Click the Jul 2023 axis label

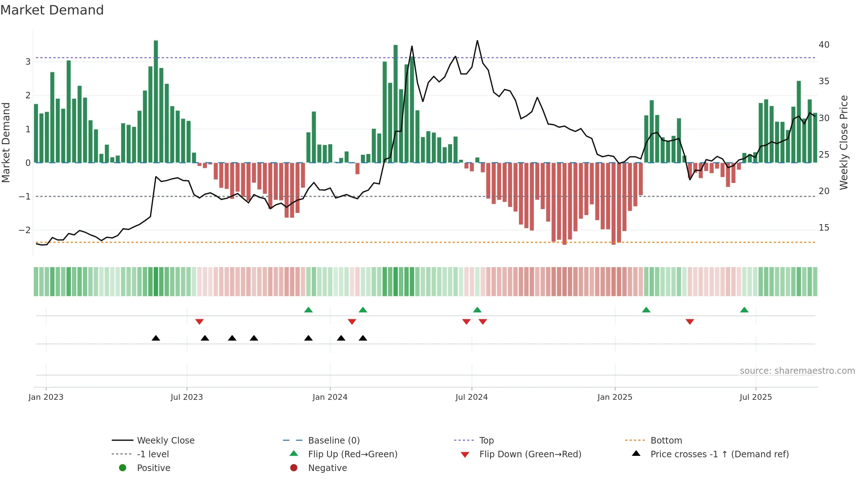(x=187, y=397)
